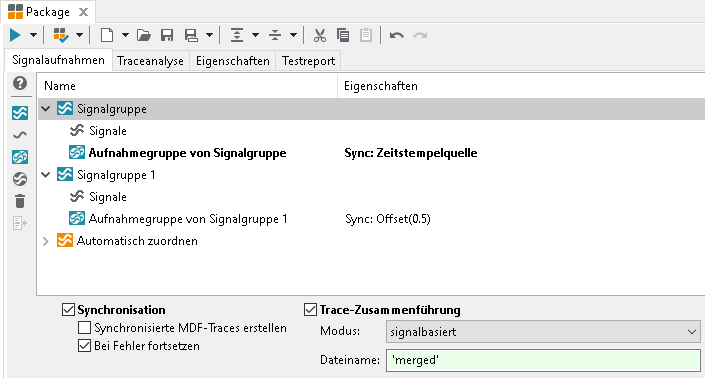Click the help question mark icon

pyautogui.click(x=20, y=83)
